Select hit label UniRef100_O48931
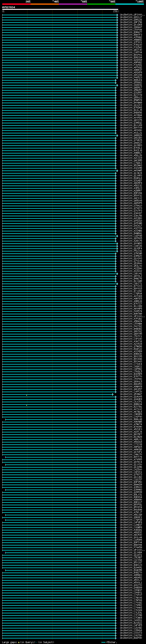146x644 pixels. [131, 85]
